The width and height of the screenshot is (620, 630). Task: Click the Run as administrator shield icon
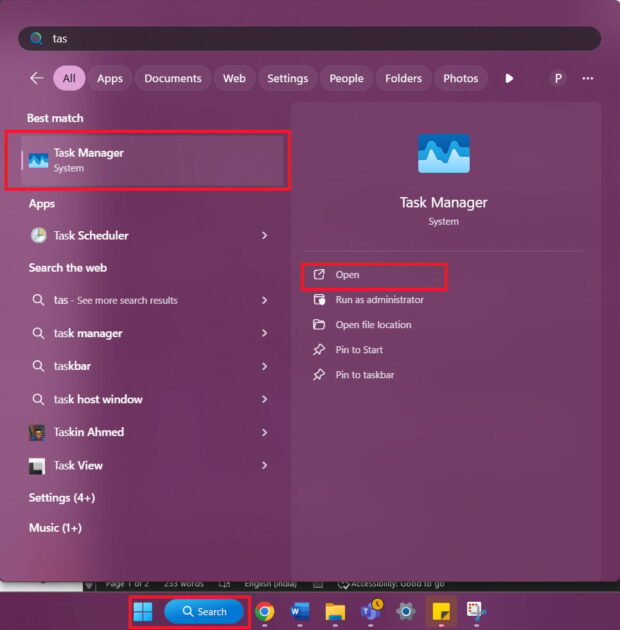tap(319, 300)
